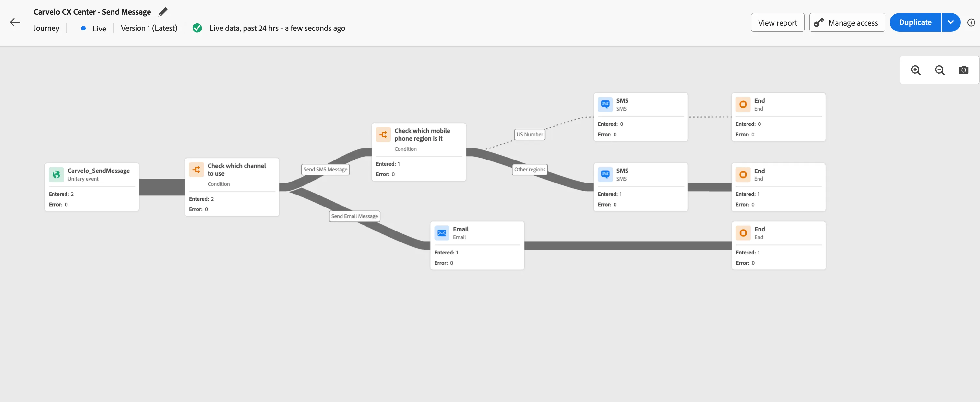Image resolution: width=980 pixels, height=402 pixels.
Task: Select the SMS icon with one entered
Action: coord(605,174)
